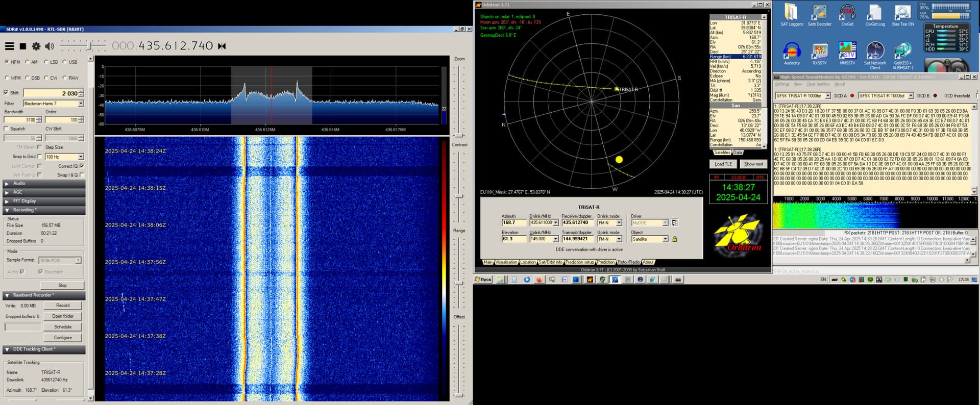Open the Filter type dropdown
The image size is (980, 405).
click(x=53, y=104)
